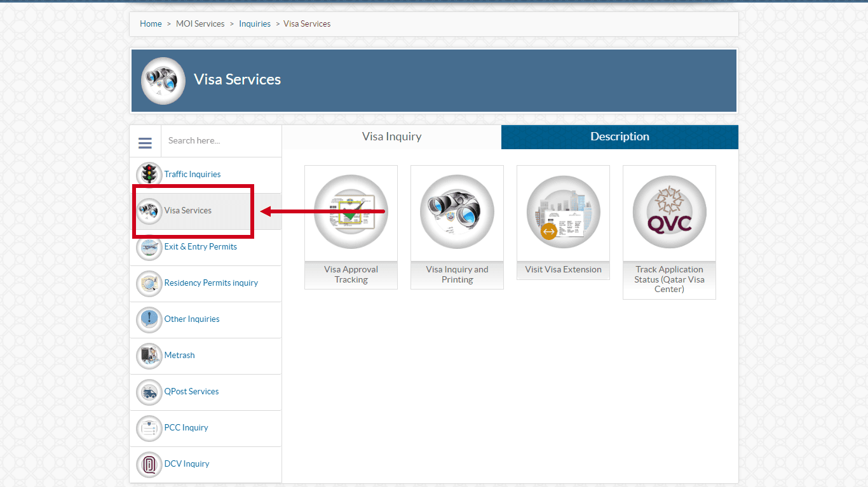This screenshot has width=868, height=487.
Task: Open the Visa Inquiry tab
Action: pyautogui.click(x=391, y=137)
